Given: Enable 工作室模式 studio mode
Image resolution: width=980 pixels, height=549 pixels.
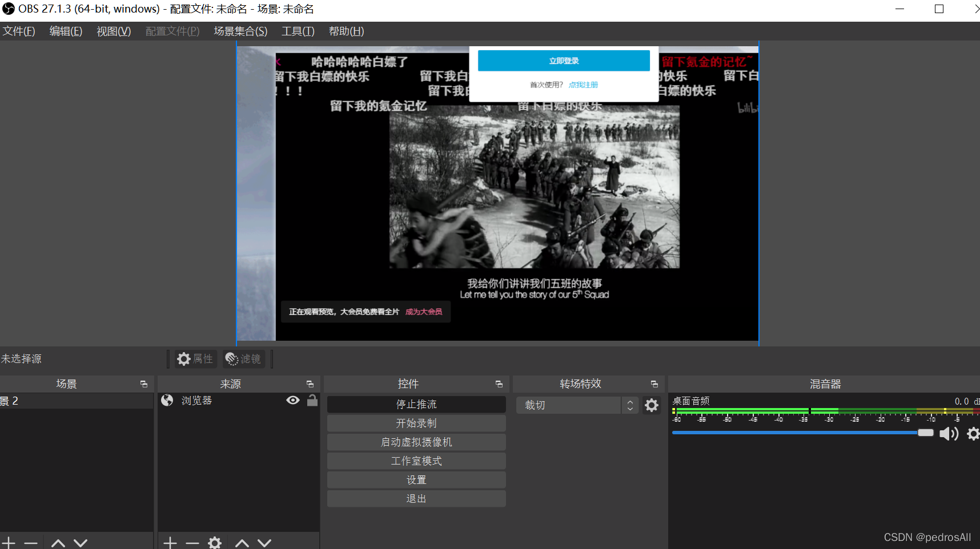Looking at the screenshot, I should [x=416, y=461].
